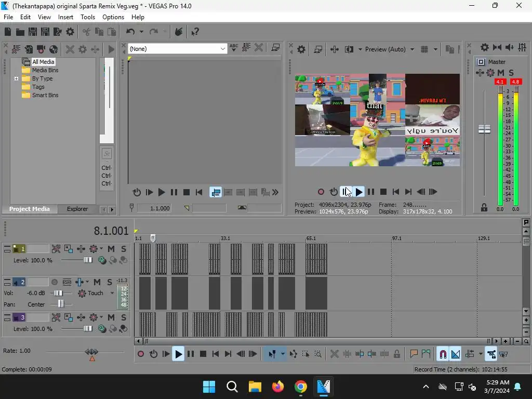
Task: Open the preview overlays grid dropdown arrow
Action: coord(435,49)
